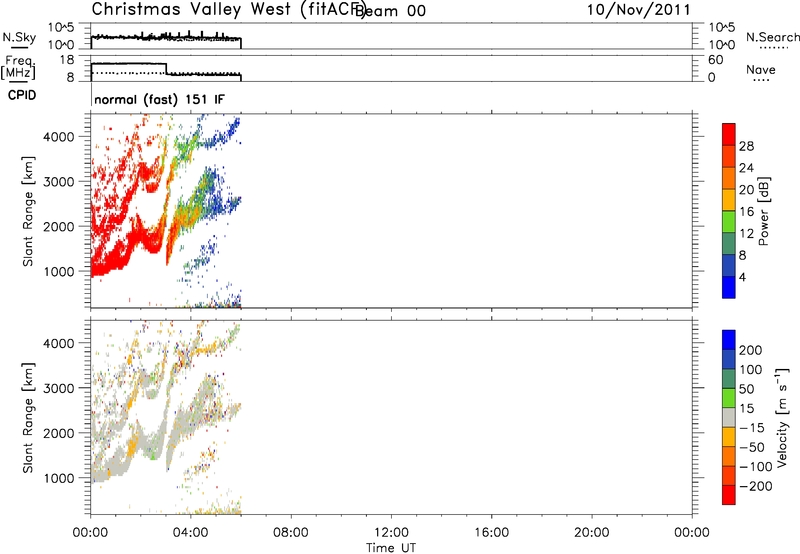Click the '-50' Velocity colorbar value
The image size is (800, 554).
tap(751, 447)
